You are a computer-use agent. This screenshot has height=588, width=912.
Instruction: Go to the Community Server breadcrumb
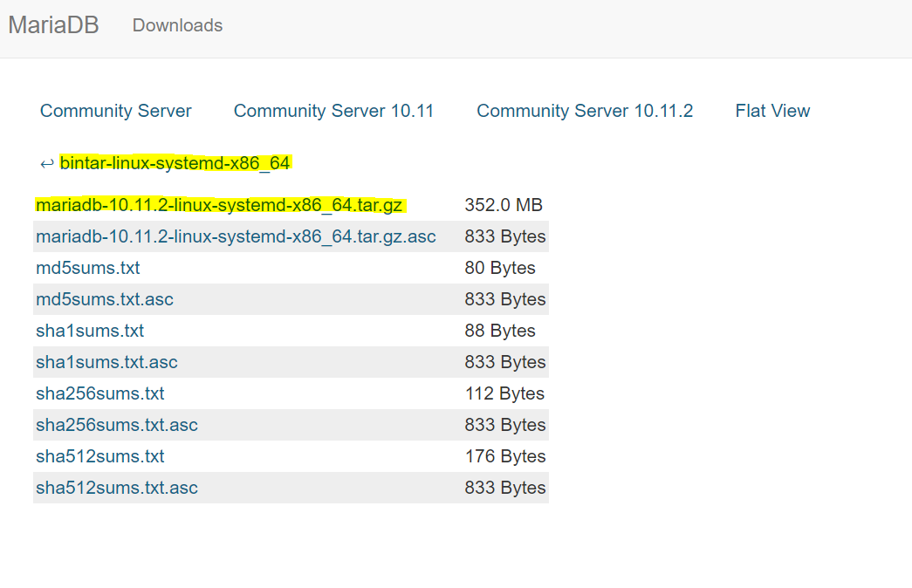(116, 111)
